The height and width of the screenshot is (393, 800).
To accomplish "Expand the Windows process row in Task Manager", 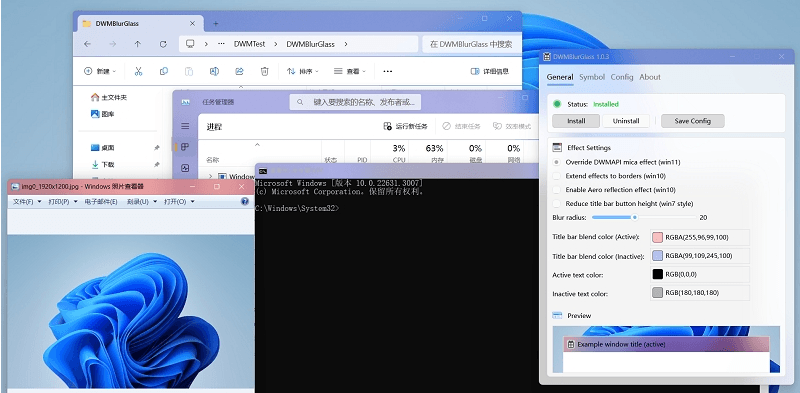I will (x=211, y=176).
